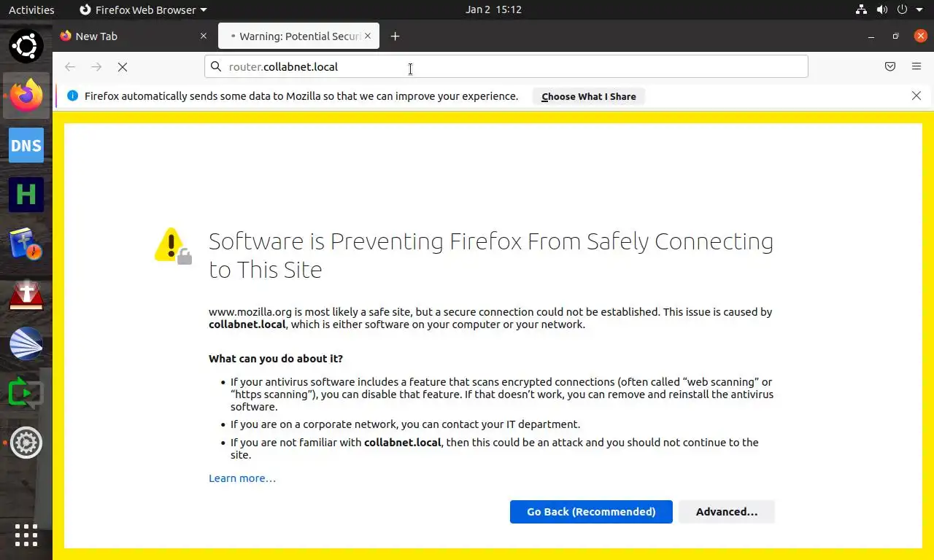Expand the system status menu arrow
This screenshot has width=934, height=560.
click(x=919, y=10)
